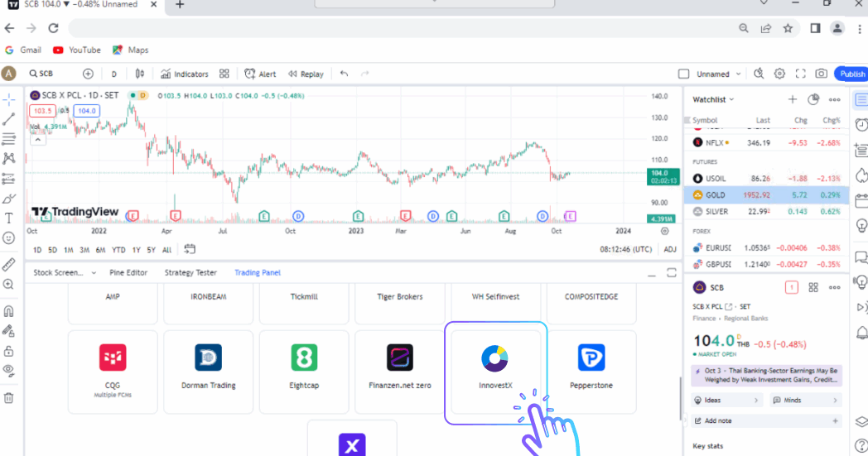Take a chart snapshot with camera icon

tap(822, 74)
